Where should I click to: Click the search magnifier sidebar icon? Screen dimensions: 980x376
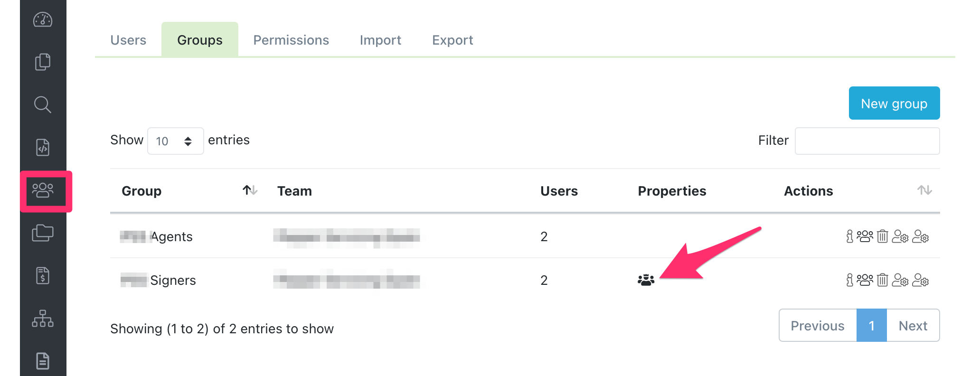pos(43,104)
